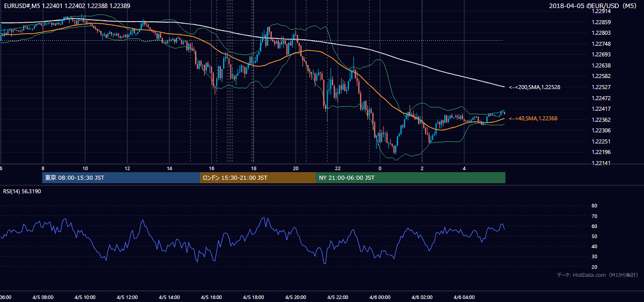Click price scale value 1.22196
The height and width of the screenshot is (302, 644).
[601, 152]
